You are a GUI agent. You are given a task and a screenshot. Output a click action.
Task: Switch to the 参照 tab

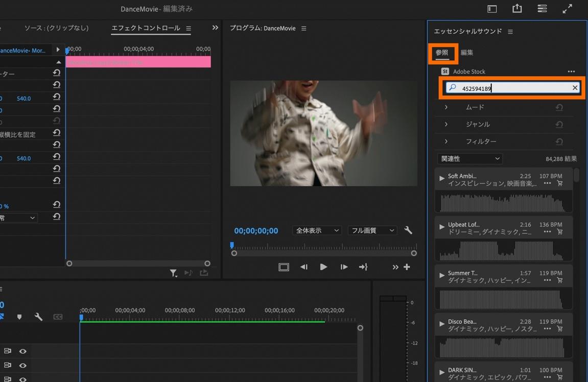[x=442, y=53]
